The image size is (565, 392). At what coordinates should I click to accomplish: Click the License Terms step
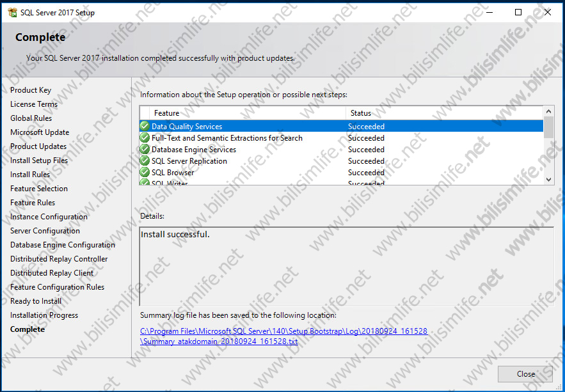click(x=34, y=104)
